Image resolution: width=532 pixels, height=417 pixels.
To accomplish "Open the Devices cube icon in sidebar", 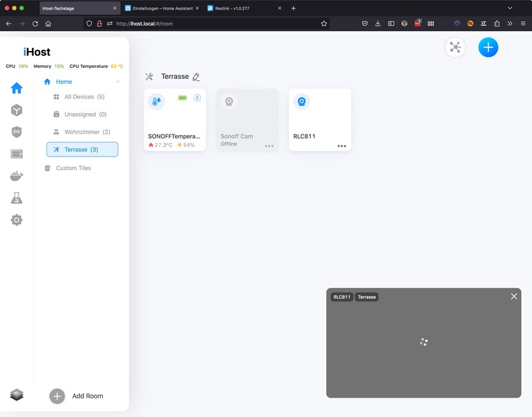I will (x=16, y=110).
